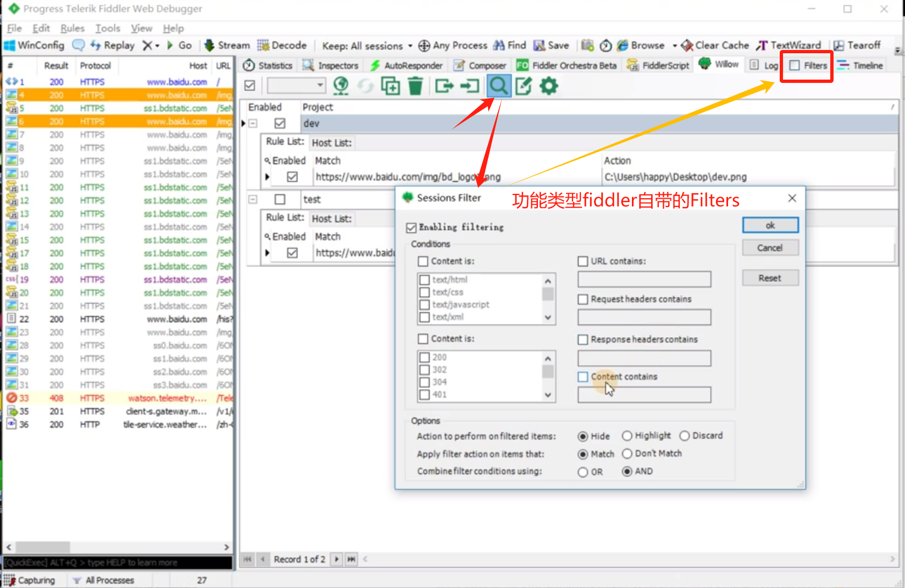This screenshot has height=588, width=905.
Task: Choose Don't Match radio button
Action: 627,453
